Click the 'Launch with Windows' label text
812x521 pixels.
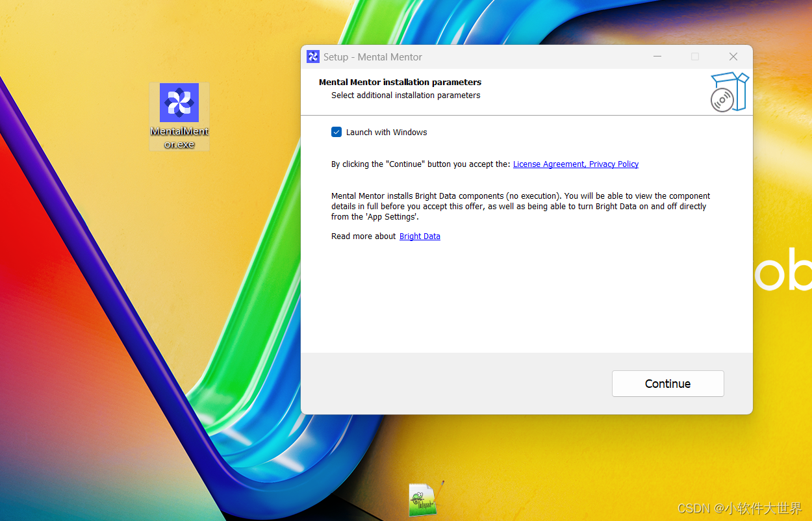tap(387, 133)
